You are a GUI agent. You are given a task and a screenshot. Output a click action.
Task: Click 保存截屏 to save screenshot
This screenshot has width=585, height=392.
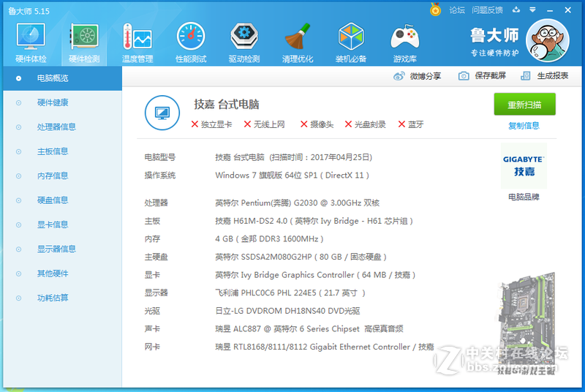tap(482, 76)
